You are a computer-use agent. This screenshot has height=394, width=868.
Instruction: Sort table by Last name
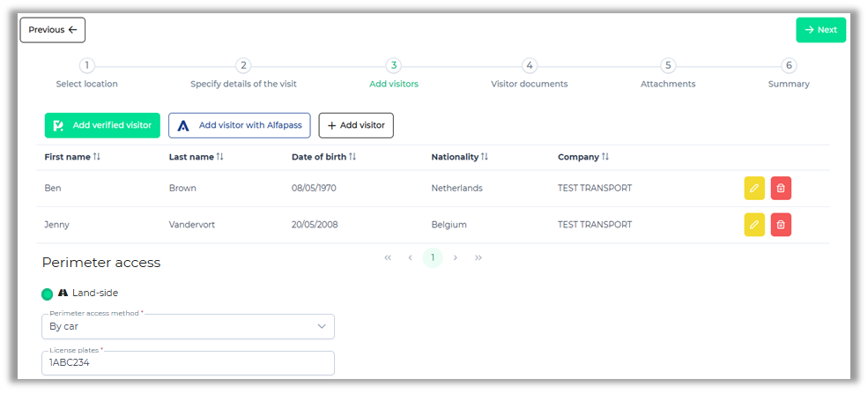(219, 157)
